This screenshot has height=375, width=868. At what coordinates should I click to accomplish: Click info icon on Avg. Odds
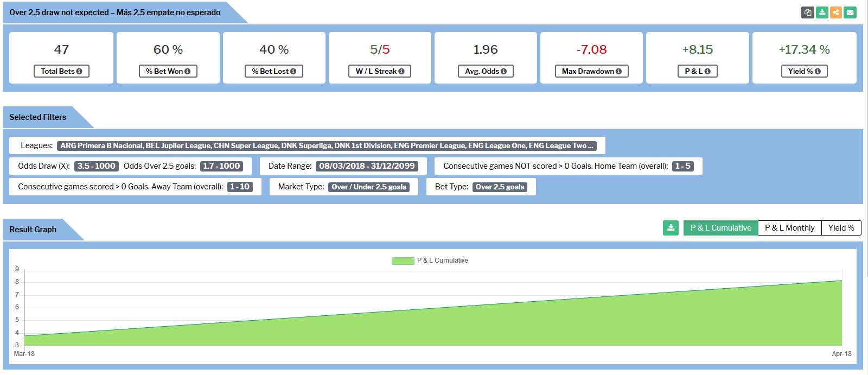(504, 72)
